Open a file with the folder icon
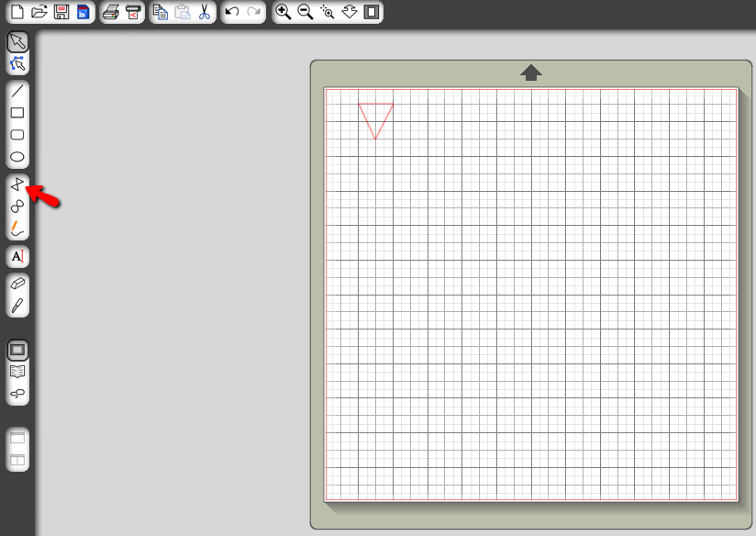This screenshot has width=756, height=536. click(x=39, y=12)
